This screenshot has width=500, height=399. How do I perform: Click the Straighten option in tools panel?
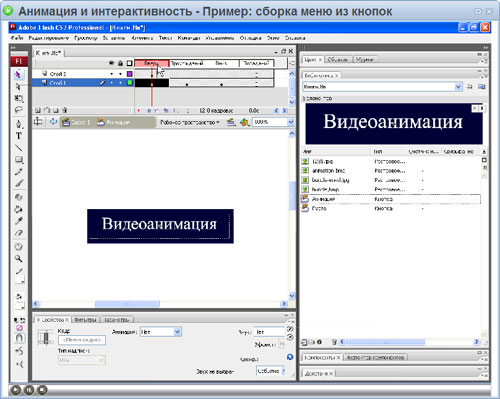(x=19, y=364)
